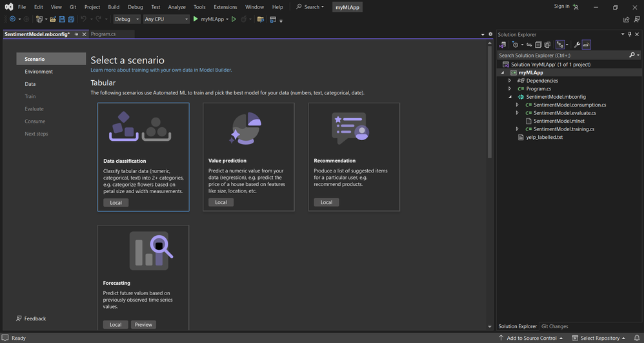Open the Learn more about training link

point(161,70)
